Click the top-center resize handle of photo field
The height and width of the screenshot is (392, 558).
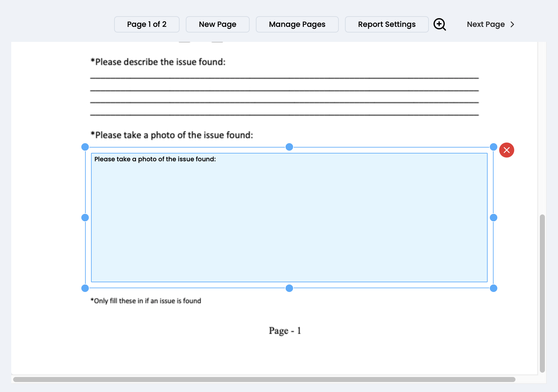[x=289, y=147]
